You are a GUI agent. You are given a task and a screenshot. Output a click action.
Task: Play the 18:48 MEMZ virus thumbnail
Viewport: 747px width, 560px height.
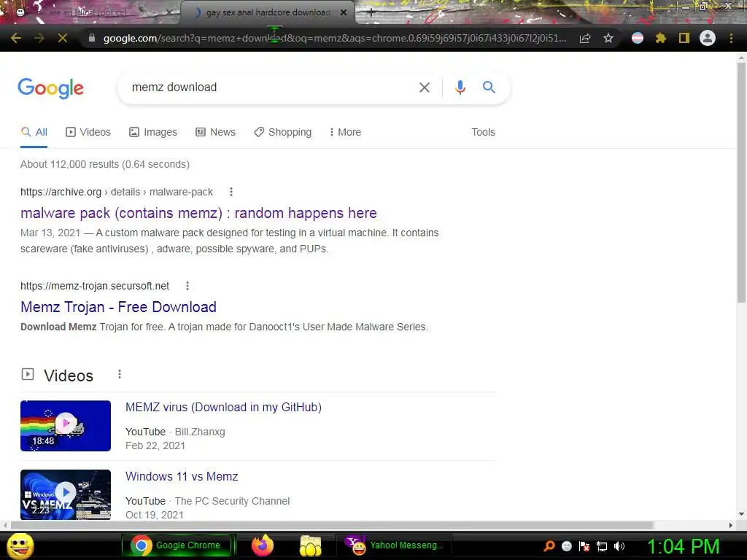(x=66, y=426)
